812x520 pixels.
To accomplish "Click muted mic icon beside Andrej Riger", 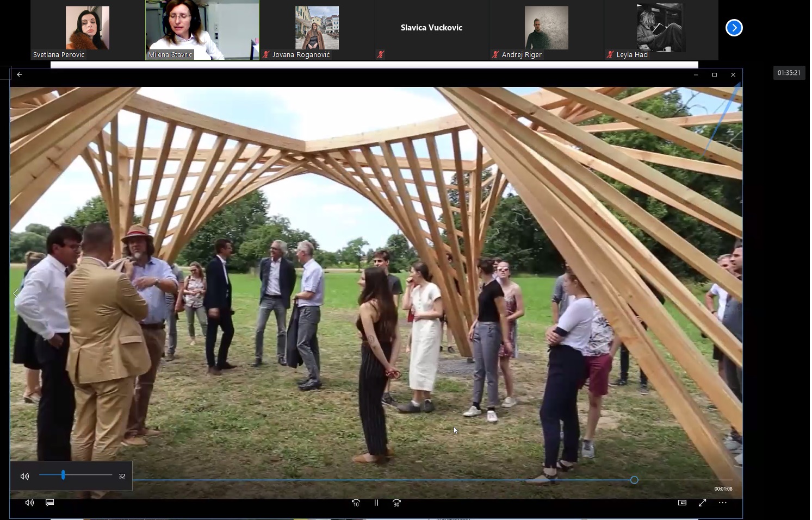I will click(495, 54).
